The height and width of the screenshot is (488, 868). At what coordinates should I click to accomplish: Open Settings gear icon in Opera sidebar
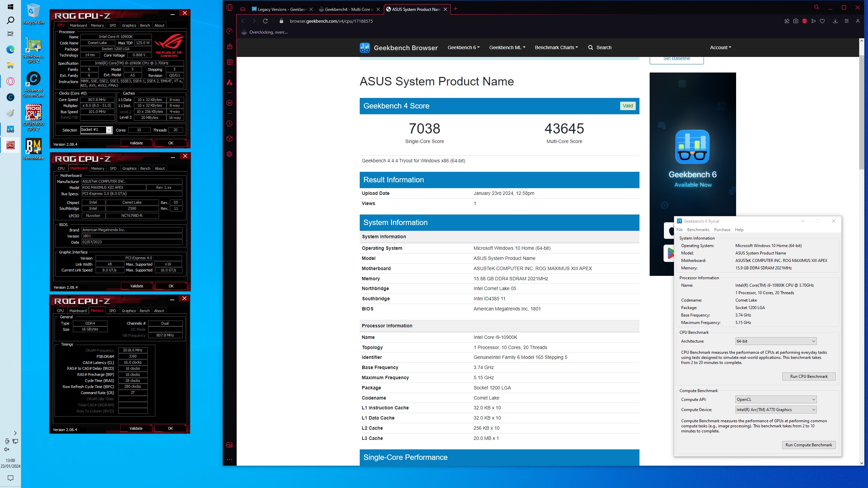tap(230, 154)
